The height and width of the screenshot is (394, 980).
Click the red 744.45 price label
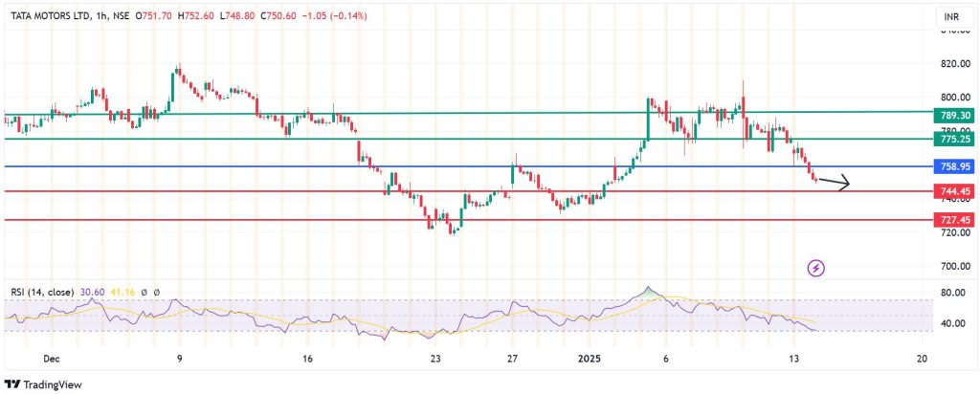click(955, 192)
